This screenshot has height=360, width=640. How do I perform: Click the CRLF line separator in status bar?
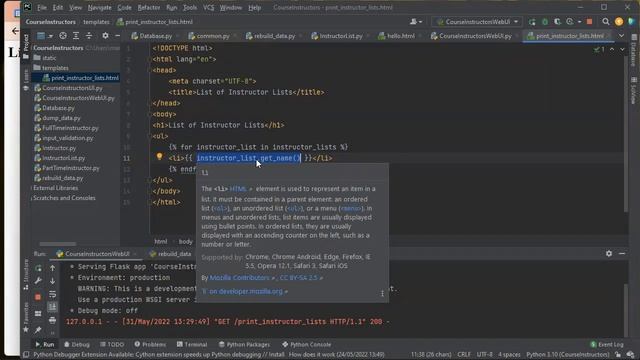[x=464, y=355]
